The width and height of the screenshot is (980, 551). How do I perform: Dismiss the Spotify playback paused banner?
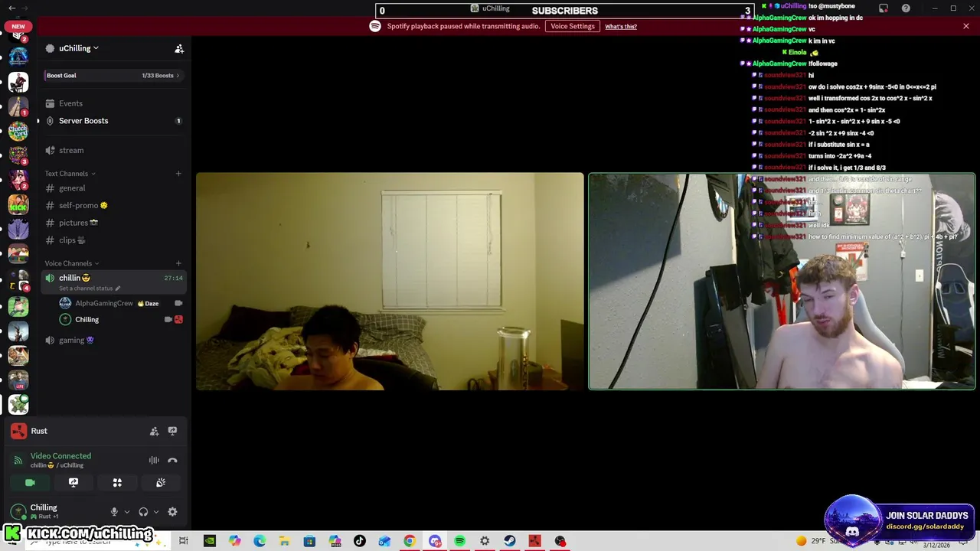[966, 26]
